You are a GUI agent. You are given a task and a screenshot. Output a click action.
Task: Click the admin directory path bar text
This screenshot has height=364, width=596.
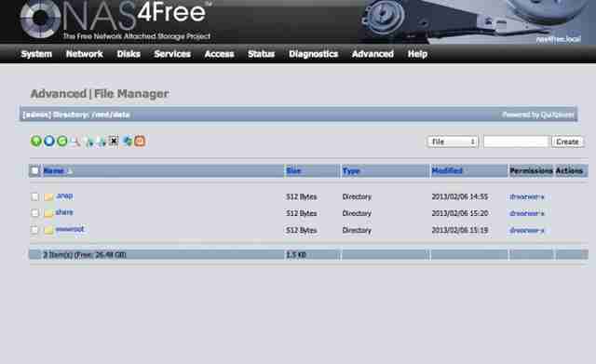tap(76, 115)
